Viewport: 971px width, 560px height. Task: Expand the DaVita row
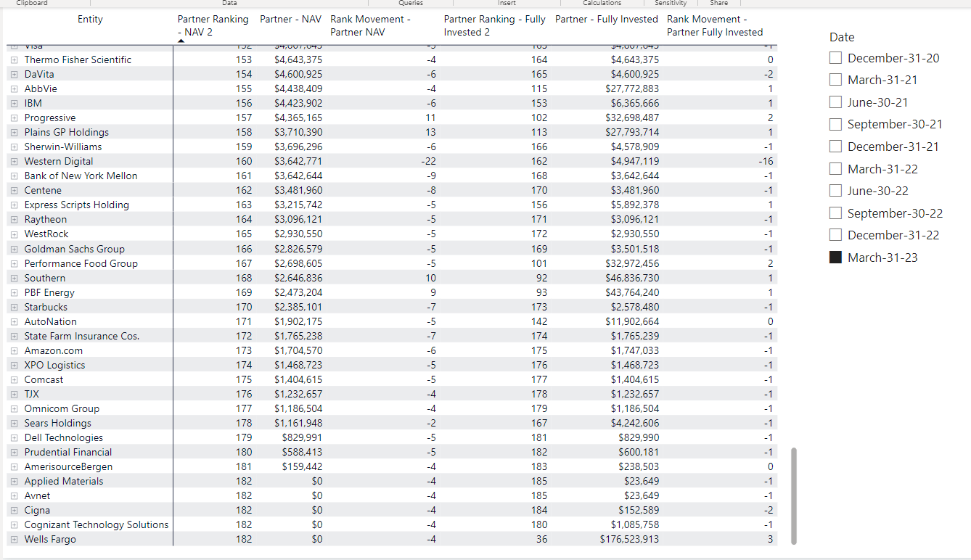coord(14,74)
